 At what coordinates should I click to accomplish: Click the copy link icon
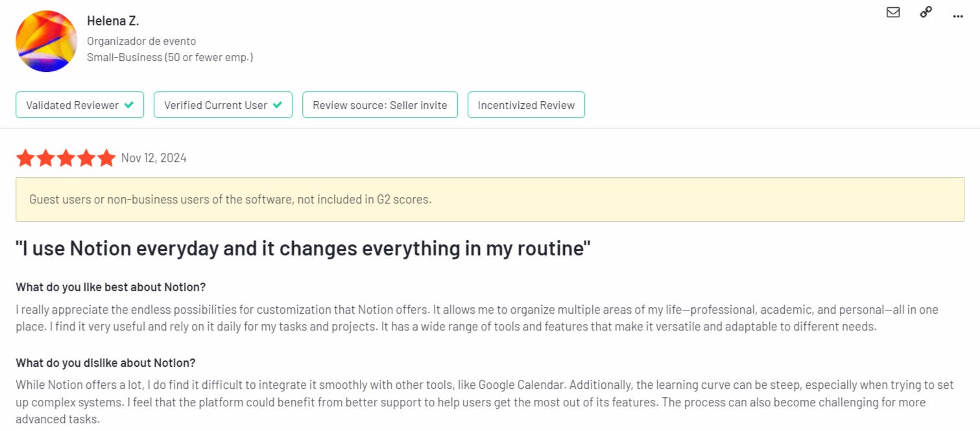click(926, 12)
